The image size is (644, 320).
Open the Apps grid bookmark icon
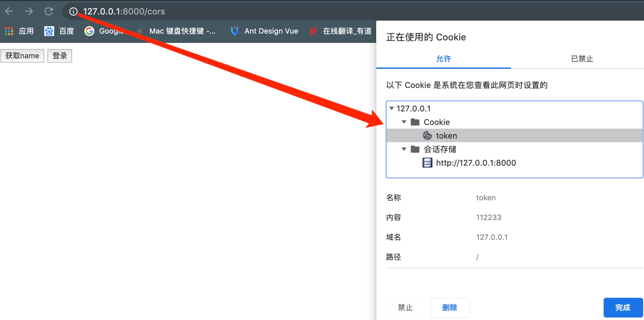[x=9, y=31]
